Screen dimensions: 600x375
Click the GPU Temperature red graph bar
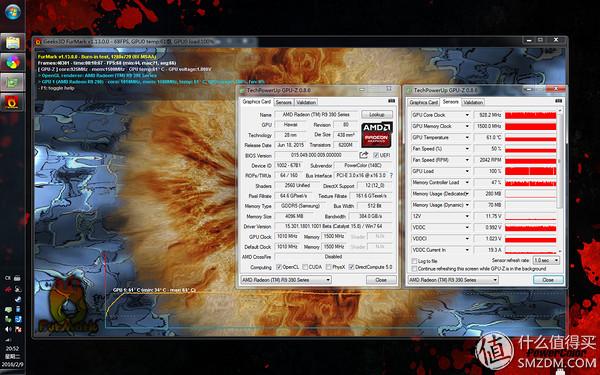tap(530, 137)
